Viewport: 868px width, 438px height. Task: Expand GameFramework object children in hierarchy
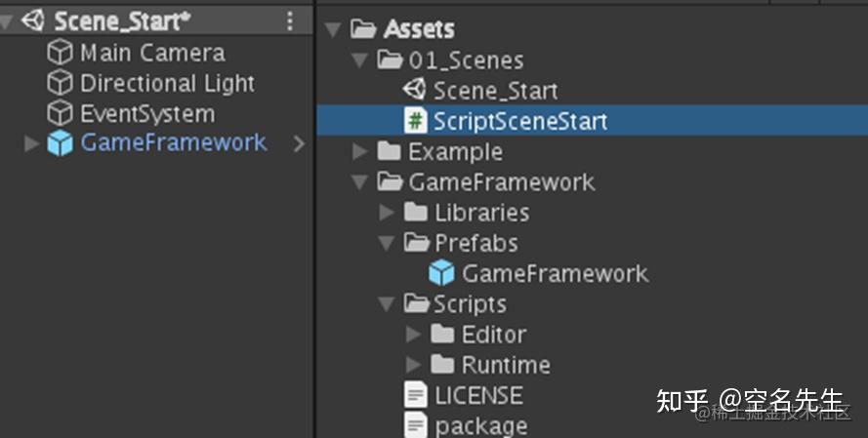pos(31,143)
